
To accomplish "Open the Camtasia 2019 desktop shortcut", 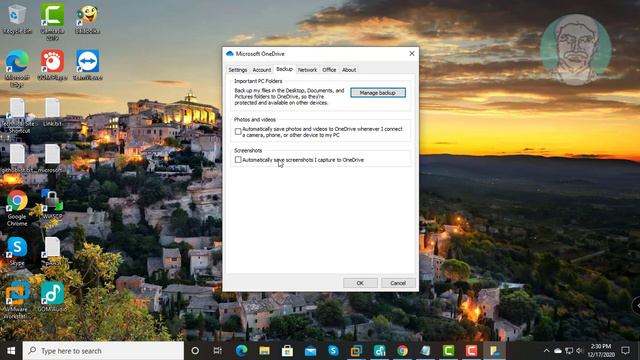I will coord(52,21).
